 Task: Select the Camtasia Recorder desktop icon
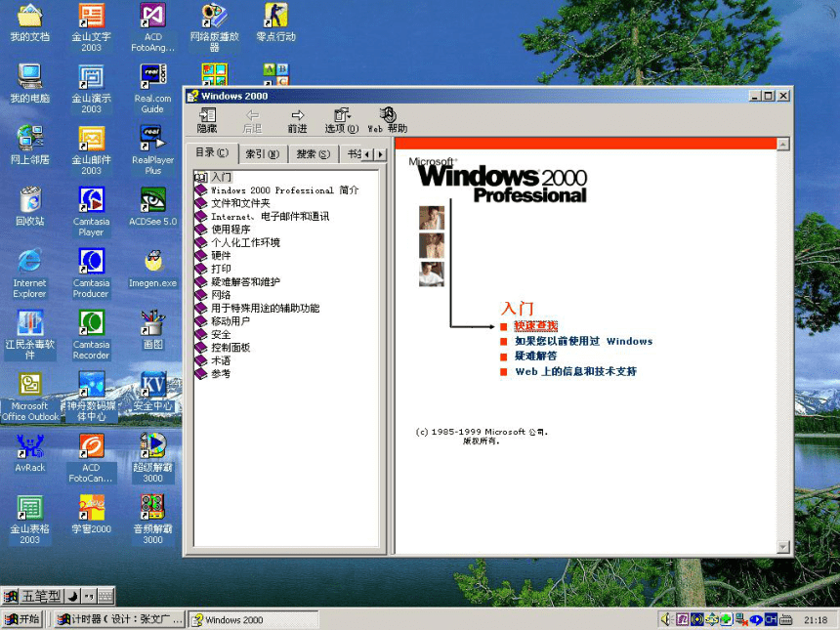click(x=92, y=335)
